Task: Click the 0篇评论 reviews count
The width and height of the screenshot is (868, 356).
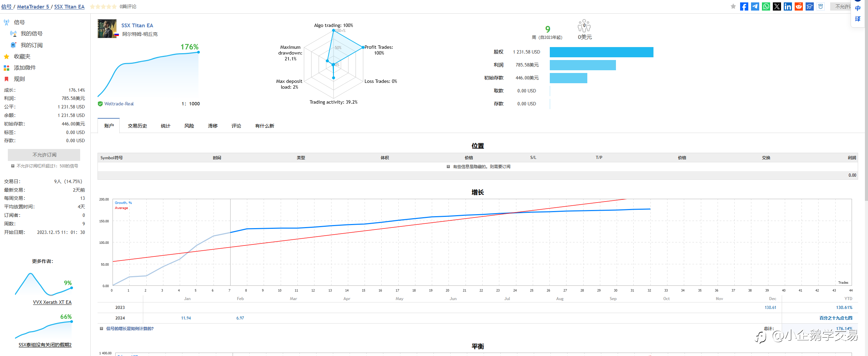Action: point(128,6)
